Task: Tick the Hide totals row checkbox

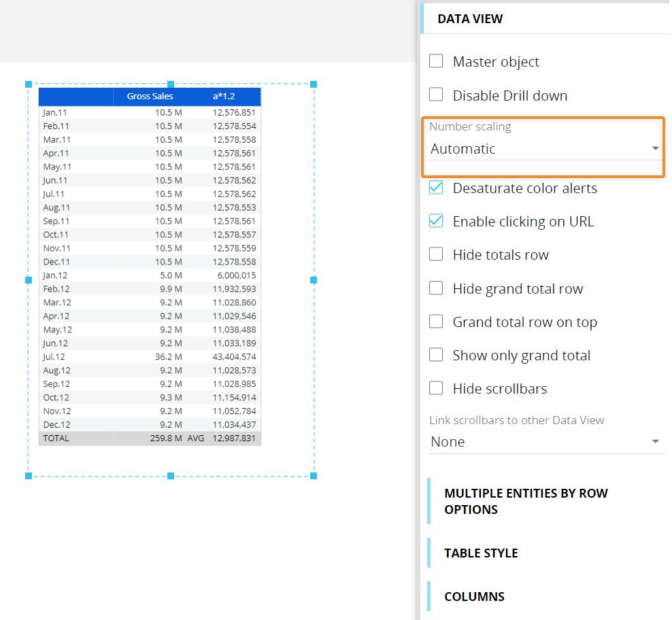Action: 436,254
